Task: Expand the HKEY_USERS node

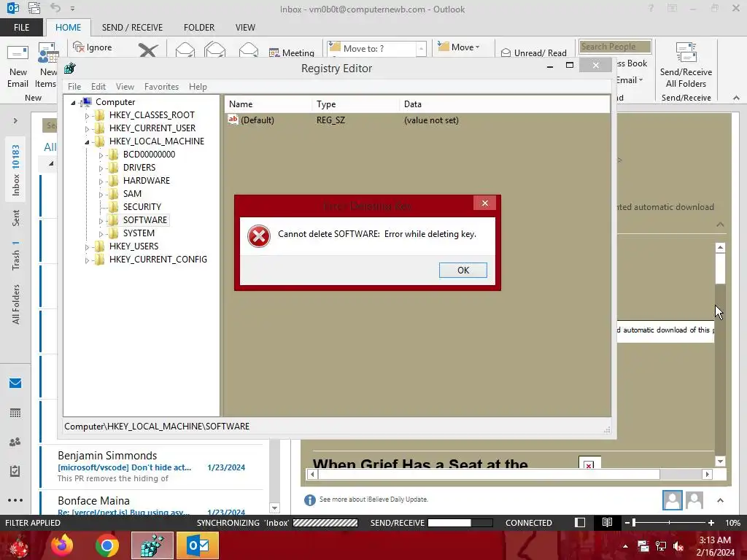Action: (87, 247)
